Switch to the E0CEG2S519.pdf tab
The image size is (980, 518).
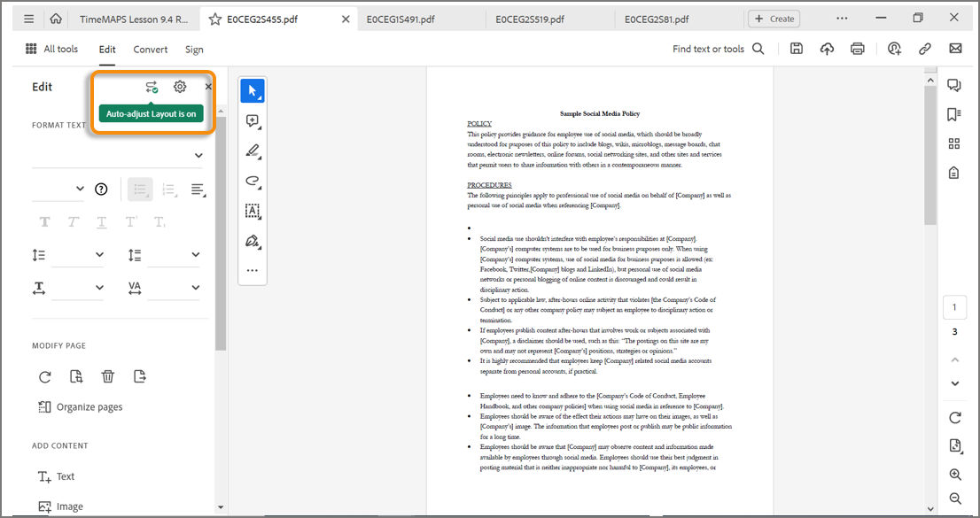tap(530, 19)
